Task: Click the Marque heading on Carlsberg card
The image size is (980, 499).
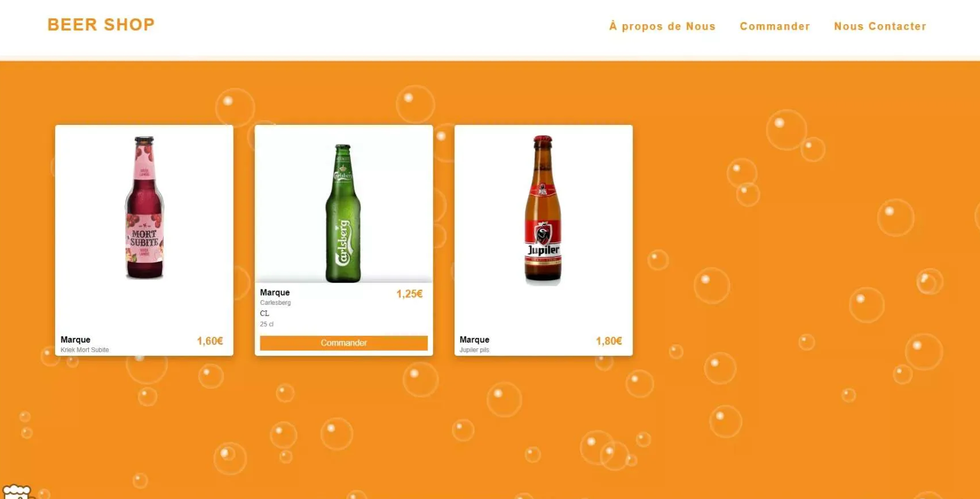Action: click(275, 292)
